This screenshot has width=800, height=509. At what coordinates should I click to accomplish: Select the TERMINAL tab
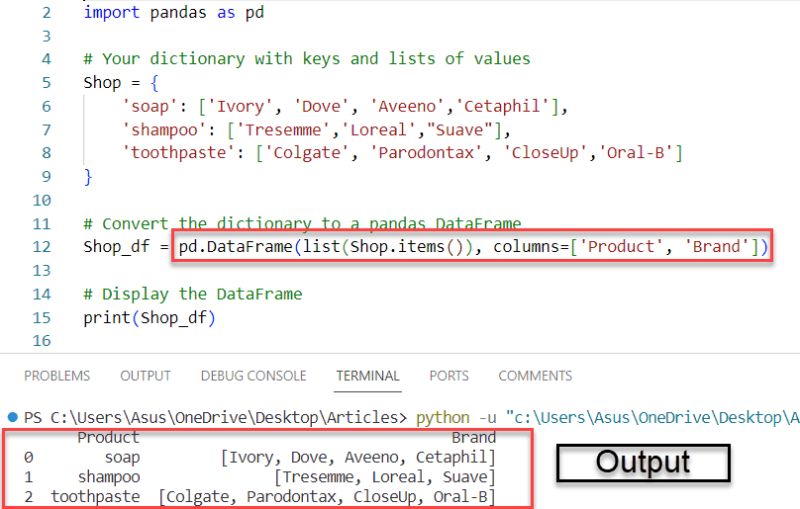coord(367,376)
